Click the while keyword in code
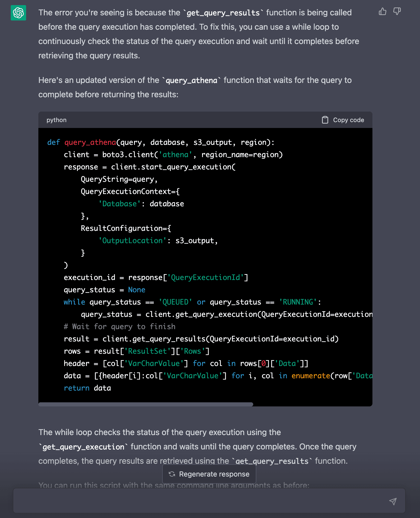This screenshot has height=518, width=420. coord(74,302)
